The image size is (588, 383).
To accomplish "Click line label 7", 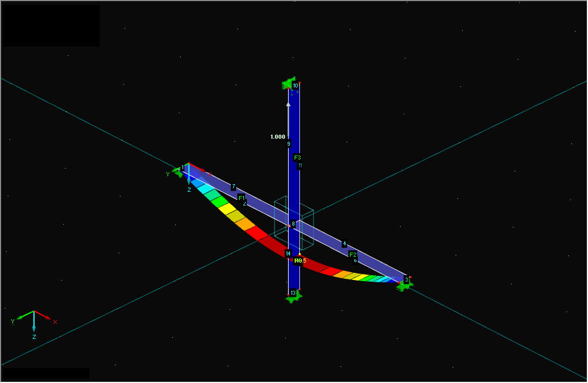I will click(x=234, y=186).
